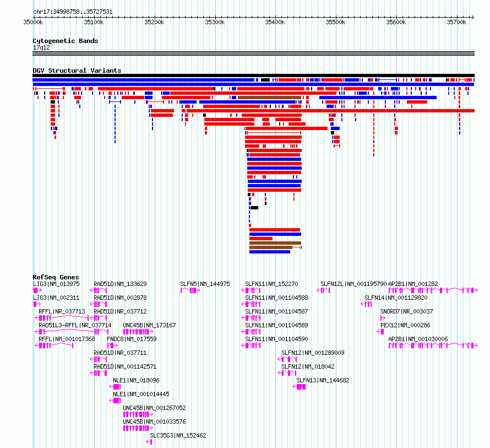Click SLFN12L|NM_001195790 gene label

(x=354, y=284)
